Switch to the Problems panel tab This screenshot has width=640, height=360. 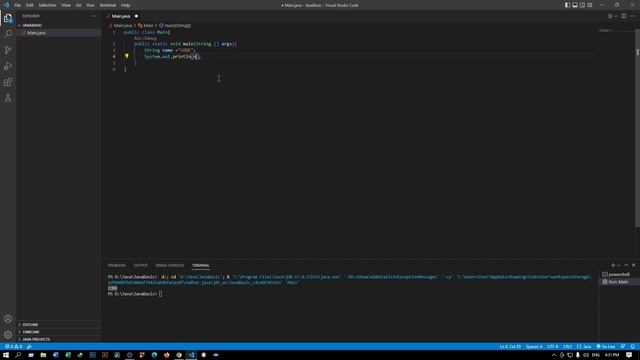pyautogui.click(x=117, y=265)
